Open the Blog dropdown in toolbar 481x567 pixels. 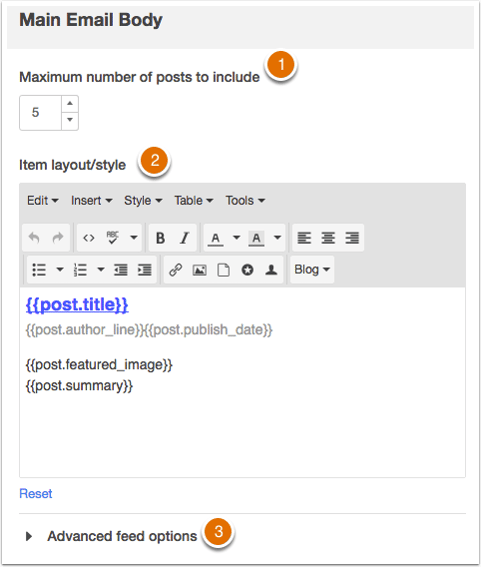click(x=312, y=270)
